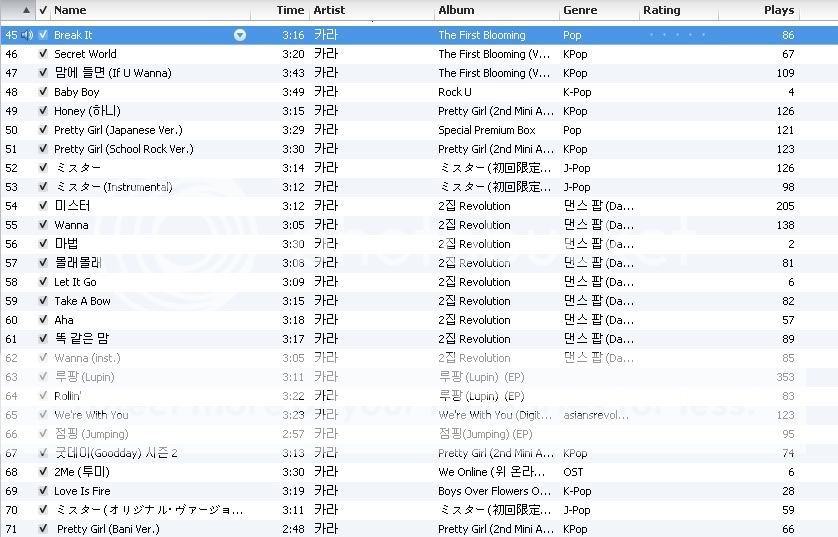Uncheck the Baby Boy track checkbox
The width and height of the screenshot is (838, 537).
click(x=43, y=92)
